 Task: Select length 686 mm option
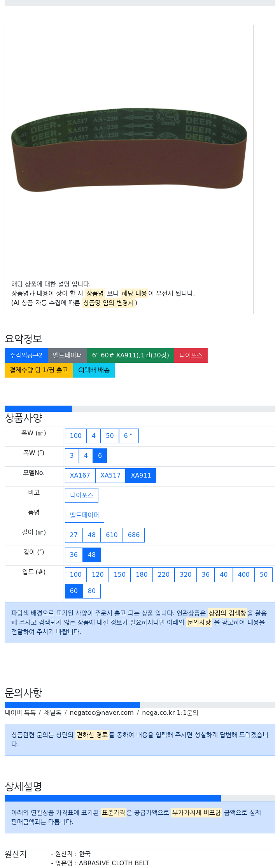pos(134,535)
